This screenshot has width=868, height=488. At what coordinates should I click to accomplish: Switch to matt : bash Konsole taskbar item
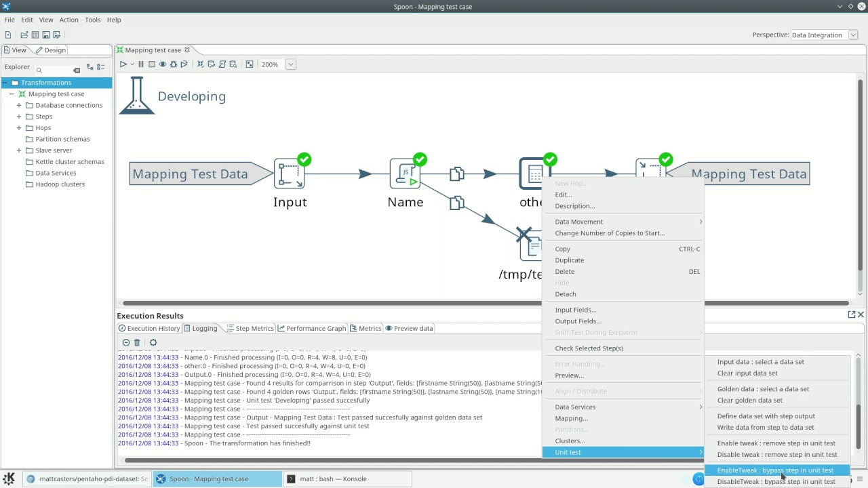(347, 479)
